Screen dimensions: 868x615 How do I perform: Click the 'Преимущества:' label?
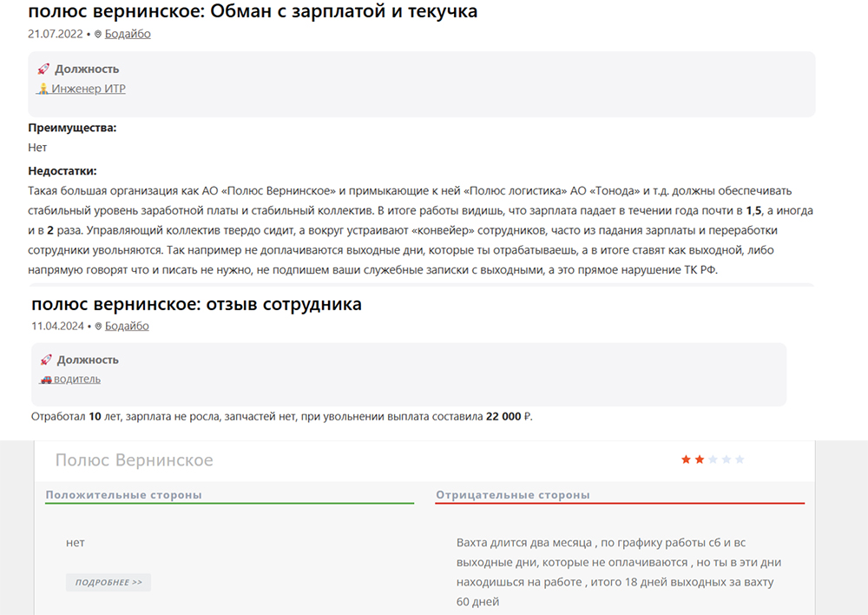pos(73,128)
